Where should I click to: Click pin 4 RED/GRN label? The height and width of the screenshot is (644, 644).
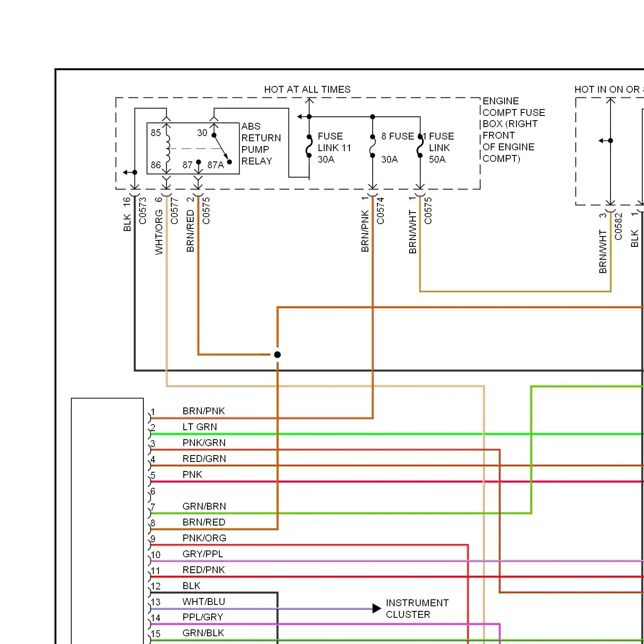click(x=204, y=459)
